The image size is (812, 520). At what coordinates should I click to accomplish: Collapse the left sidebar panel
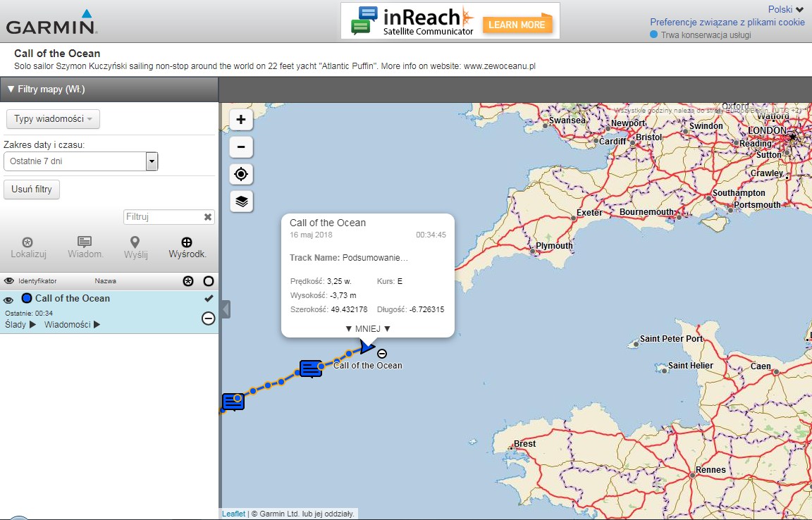pyautogui.click(x=226, y=309)
